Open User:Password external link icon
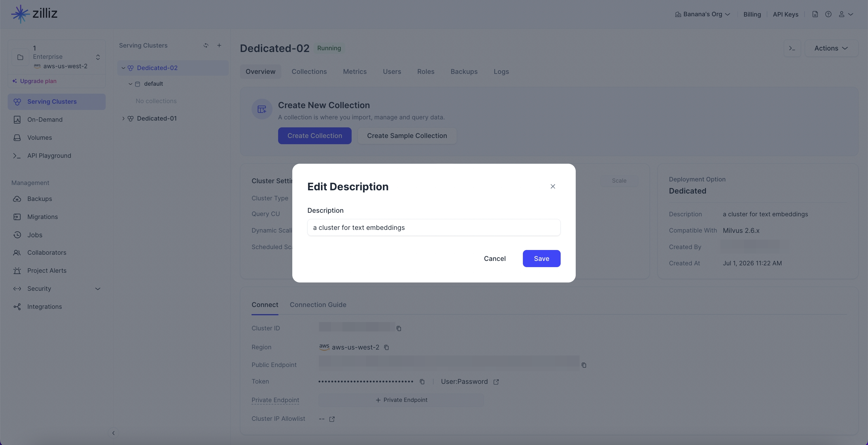Screen dimensions: 868x445 (x=496, y=382)
